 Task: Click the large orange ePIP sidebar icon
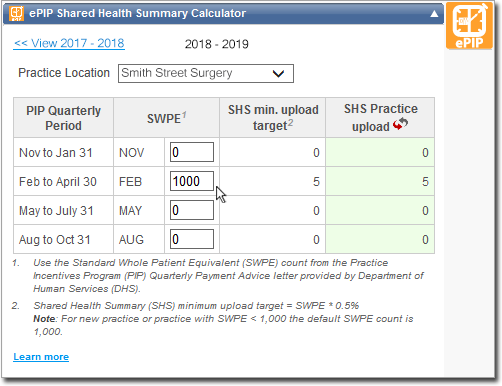[469, 26]
